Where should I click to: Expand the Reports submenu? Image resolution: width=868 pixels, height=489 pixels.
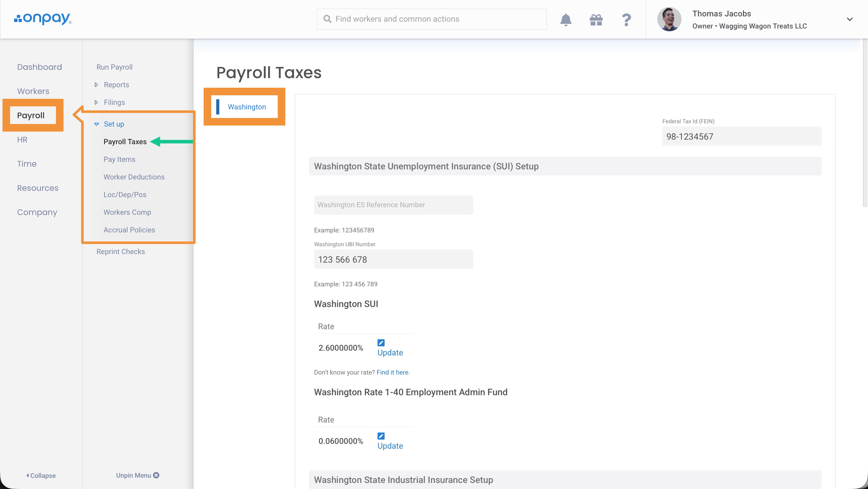point(116,85)
